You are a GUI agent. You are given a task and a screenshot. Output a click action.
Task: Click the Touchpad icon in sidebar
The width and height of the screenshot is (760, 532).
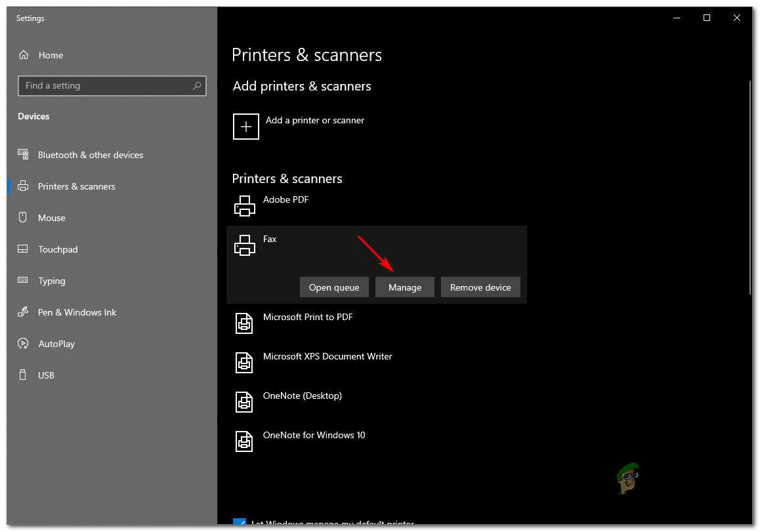pyautogui.click(x=23, y=249)
